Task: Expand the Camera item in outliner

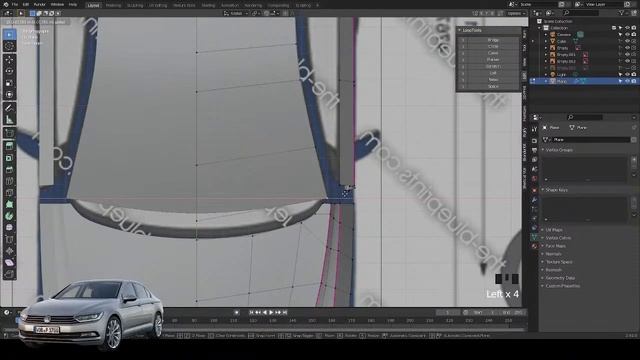Action: point(546,35)
